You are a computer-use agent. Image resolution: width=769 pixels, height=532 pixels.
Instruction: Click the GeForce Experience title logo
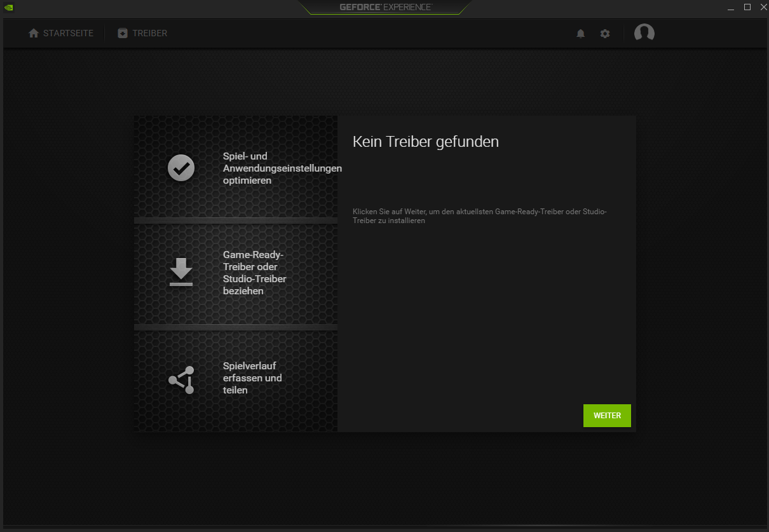coord(385,7)
